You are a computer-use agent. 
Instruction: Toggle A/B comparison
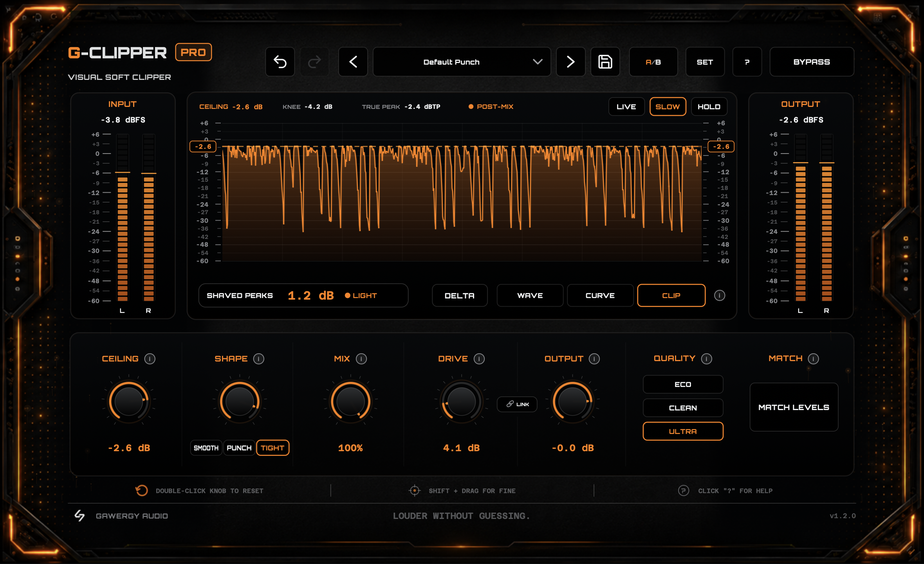click(x=653, y=62)
